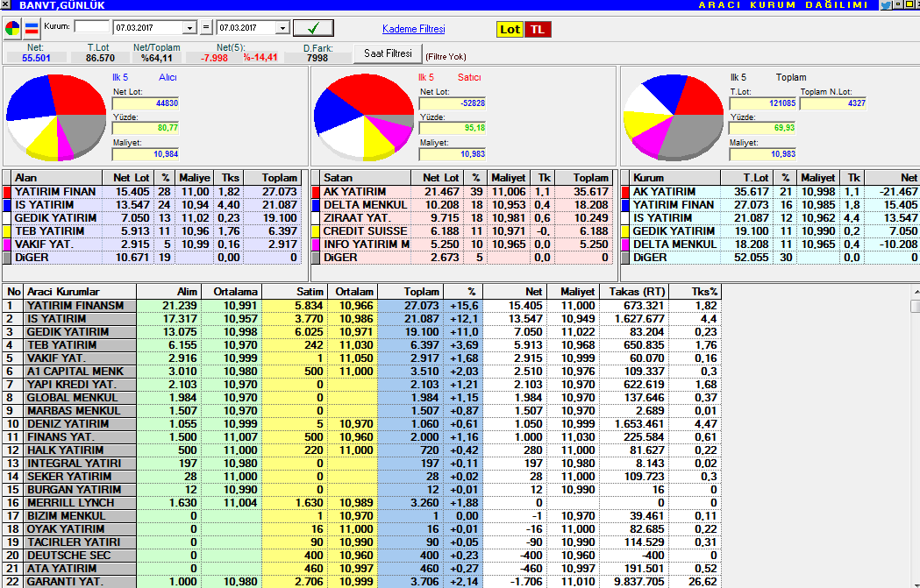Select the GLOBAL MENKUL row
This screenshot has height=588, width=920.
coord(362,398)
